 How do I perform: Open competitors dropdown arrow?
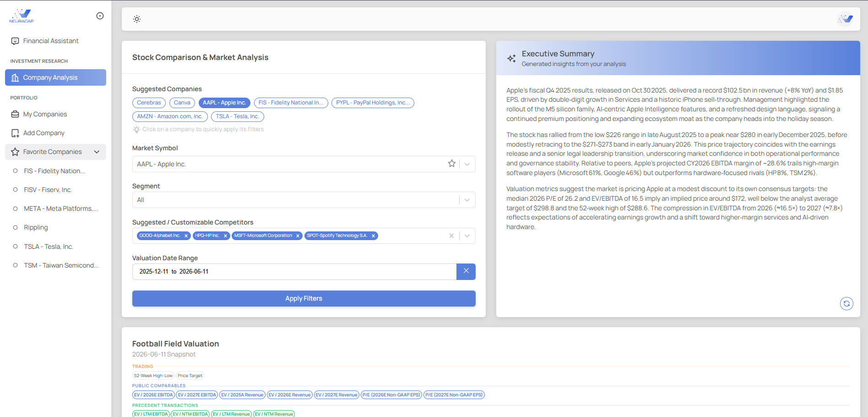click(467, 236)
